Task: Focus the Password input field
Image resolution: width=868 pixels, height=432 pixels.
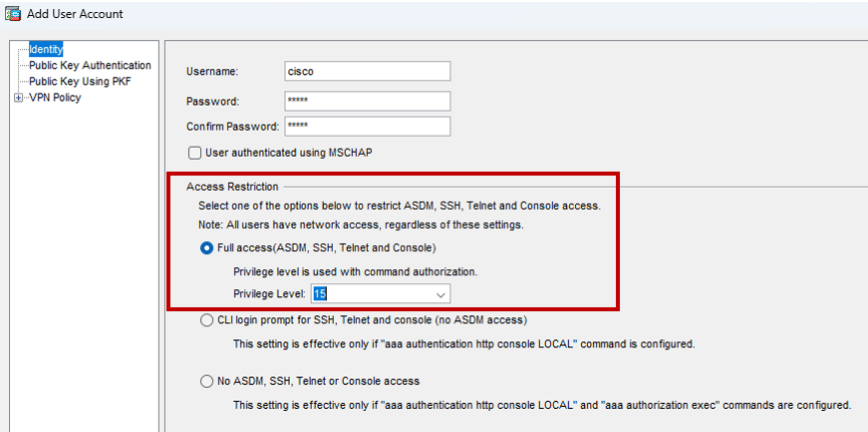Action: 367,101
